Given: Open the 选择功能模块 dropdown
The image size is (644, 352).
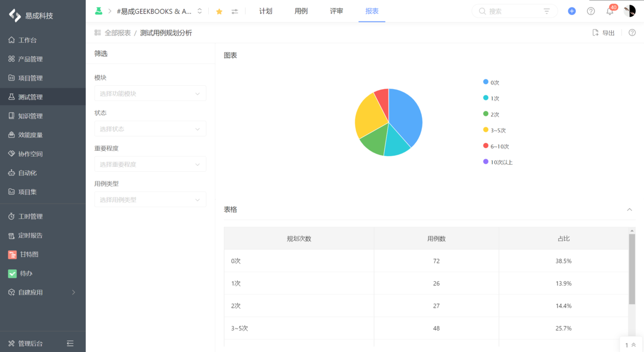Looking at the screenshot, I should [x=150, y=93].
